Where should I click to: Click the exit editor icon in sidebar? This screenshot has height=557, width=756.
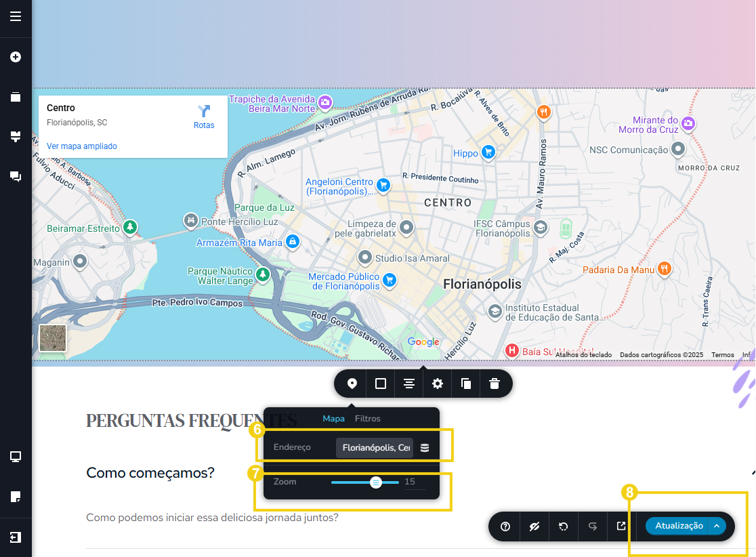[16, 537]
